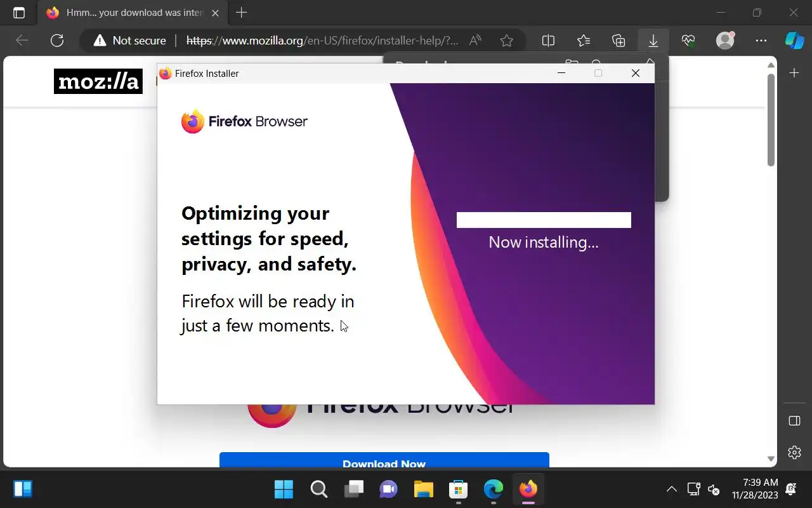Open the Favorites list
The height and width of the screenshot is (508, 812).
[x=584, y=41]
